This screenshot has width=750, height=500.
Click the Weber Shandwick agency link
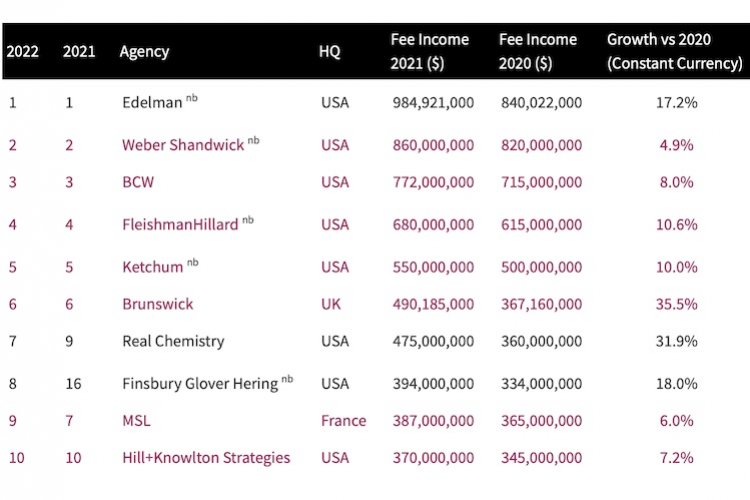183,145
